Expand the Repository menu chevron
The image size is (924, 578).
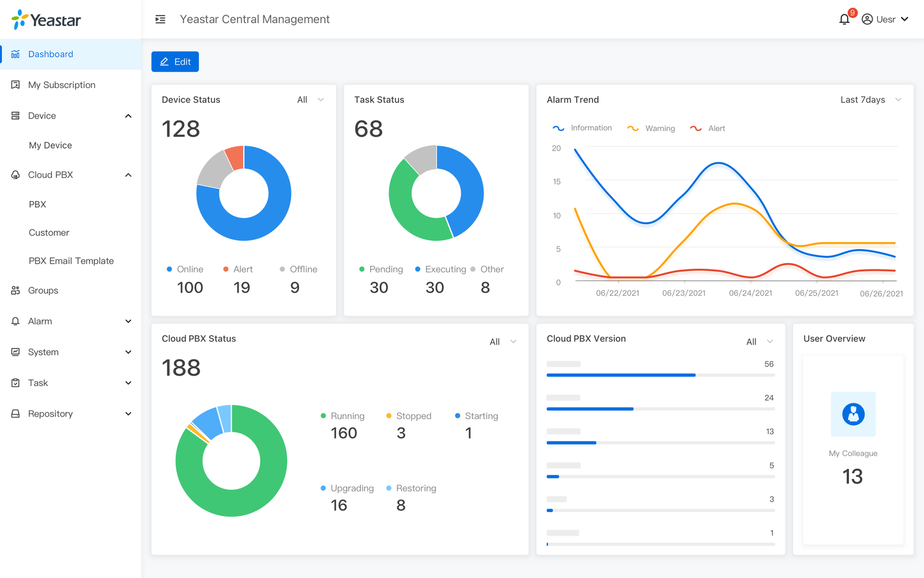coord(128,414)
